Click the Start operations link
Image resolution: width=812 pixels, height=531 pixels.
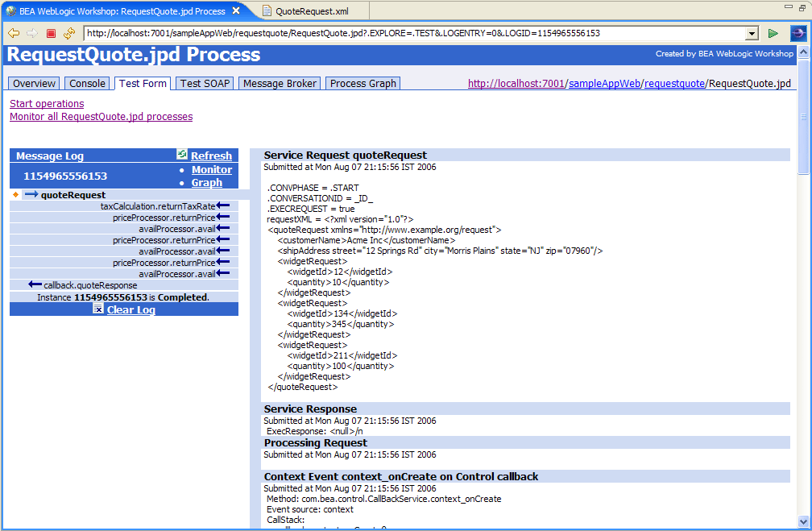47,104
